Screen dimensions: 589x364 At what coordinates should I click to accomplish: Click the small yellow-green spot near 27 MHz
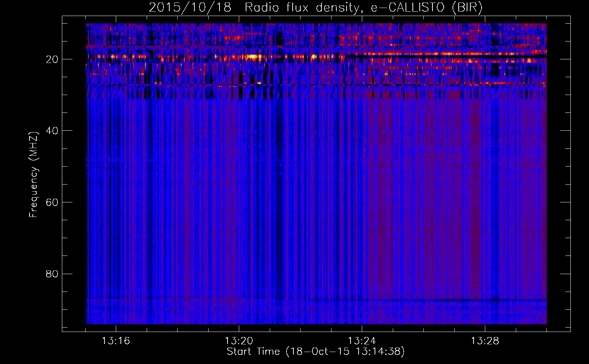pyautogui.click(x=259, y=83)
